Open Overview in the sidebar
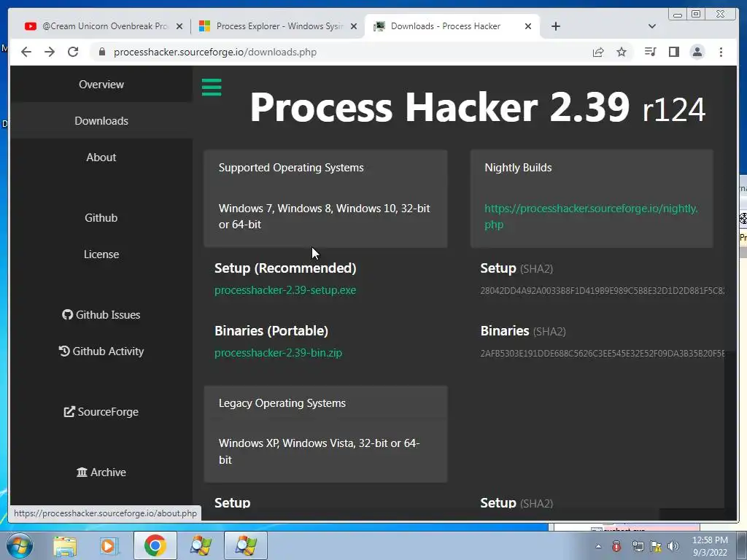747x560 pixels. (x=101, y=85)
